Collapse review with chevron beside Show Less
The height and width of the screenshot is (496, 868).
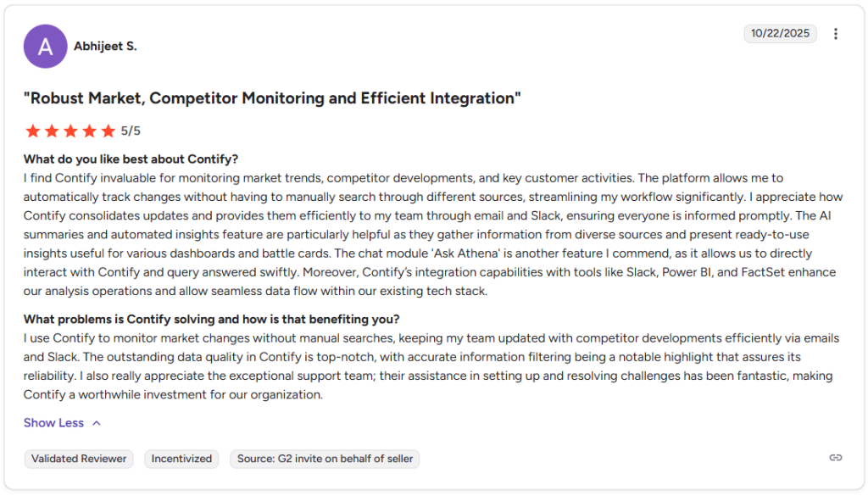[97, 423]
